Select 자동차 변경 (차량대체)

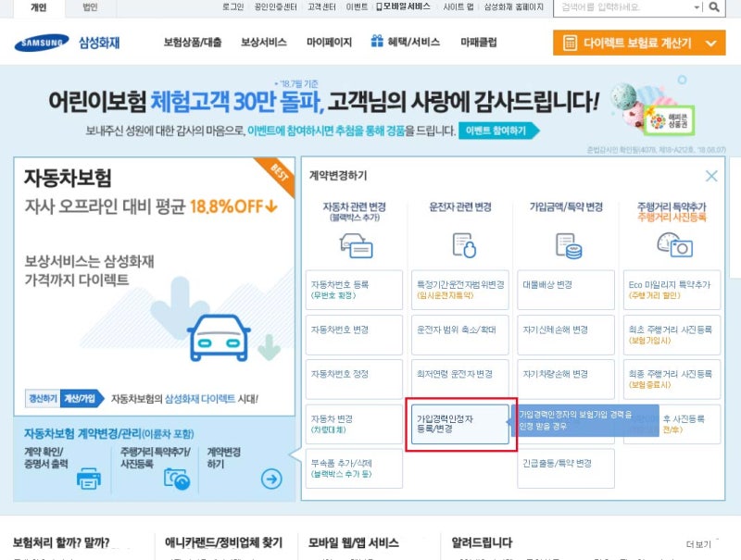[354, 424]
